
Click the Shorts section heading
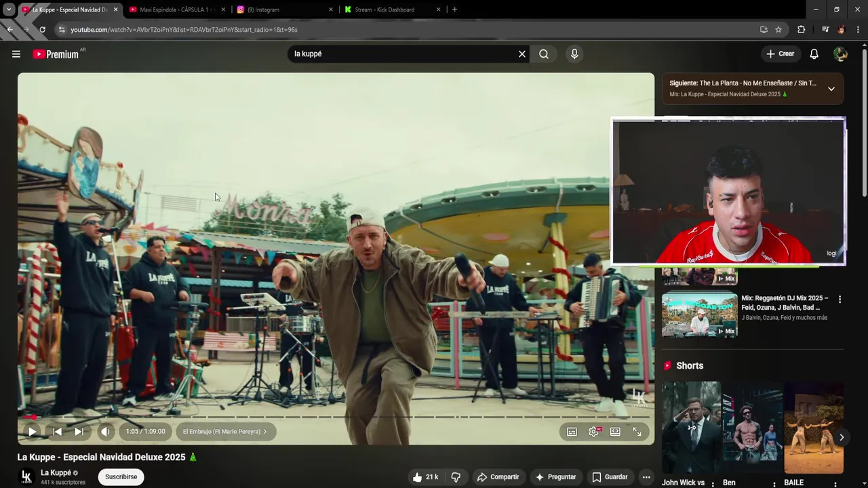tap(690, 366)
